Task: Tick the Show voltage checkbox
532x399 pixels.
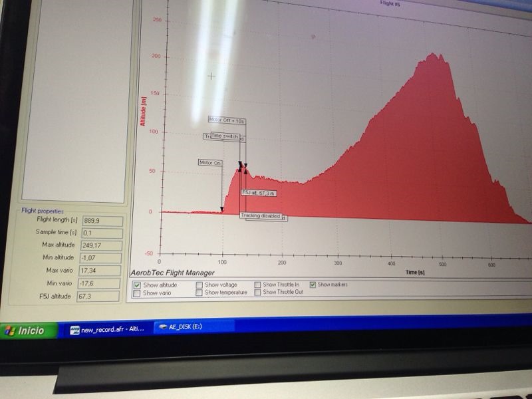Action: tap(199, 285)
